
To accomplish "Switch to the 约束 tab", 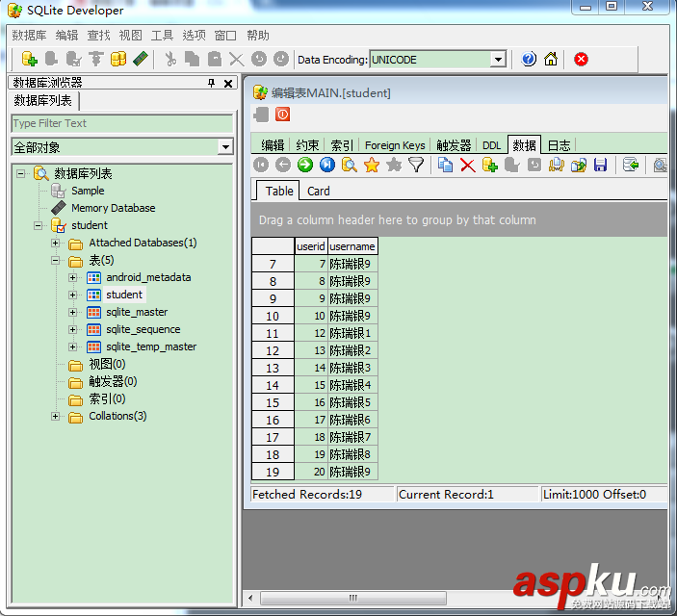I will (x=307, y=145).
